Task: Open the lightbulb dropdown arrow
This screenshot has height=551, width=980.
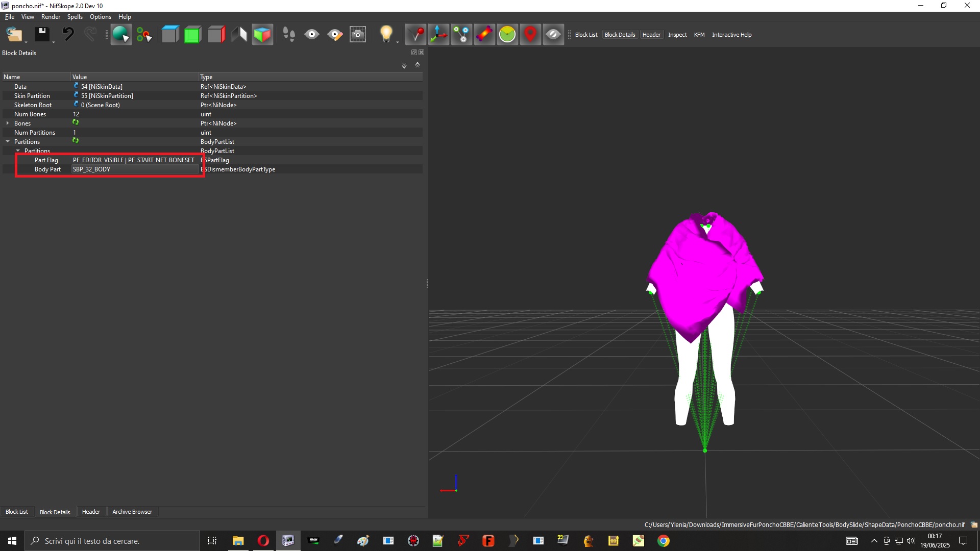Action: pyautogui.click(x=398, y=42)
